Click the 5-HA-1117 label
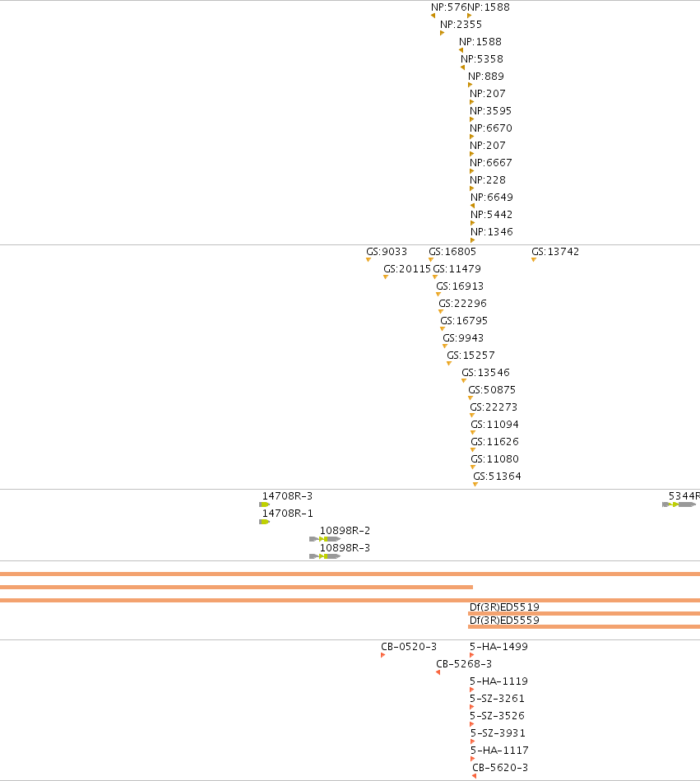 [x=500, y=750]
